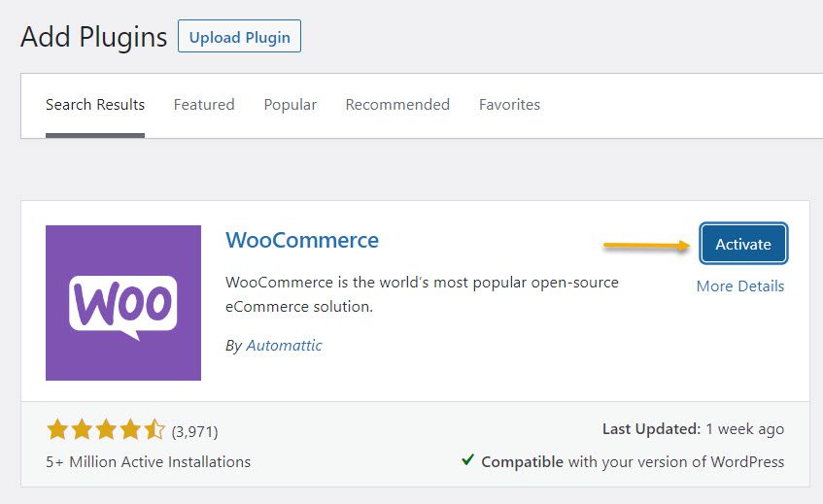Switch to the Popular tab
The width and height of the screenshot is (823, 504).
tap(291, 105)
